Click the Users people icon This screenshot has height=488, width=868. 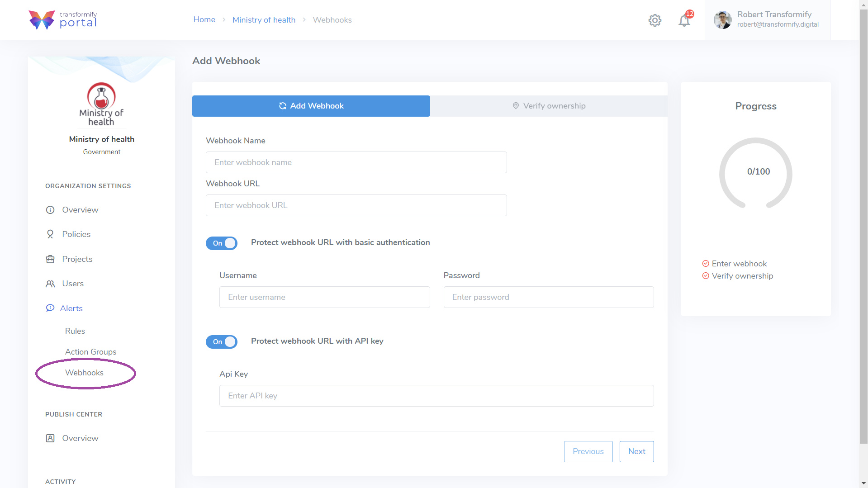(x=50, y=284)
